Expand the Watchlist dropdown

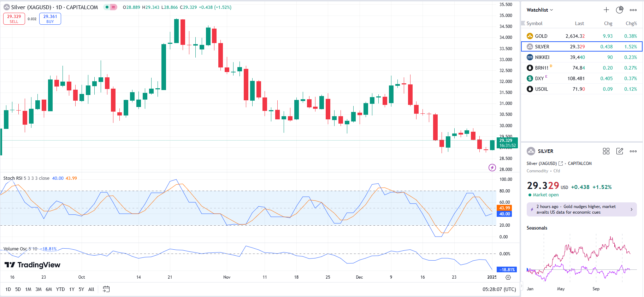point(540,10)
